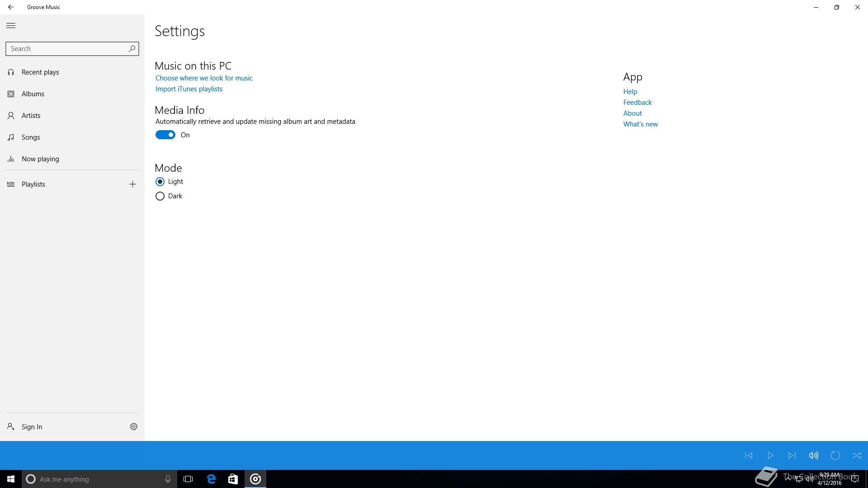Open Windows Store from taskbar
The image size is (868, 488).
233,479
